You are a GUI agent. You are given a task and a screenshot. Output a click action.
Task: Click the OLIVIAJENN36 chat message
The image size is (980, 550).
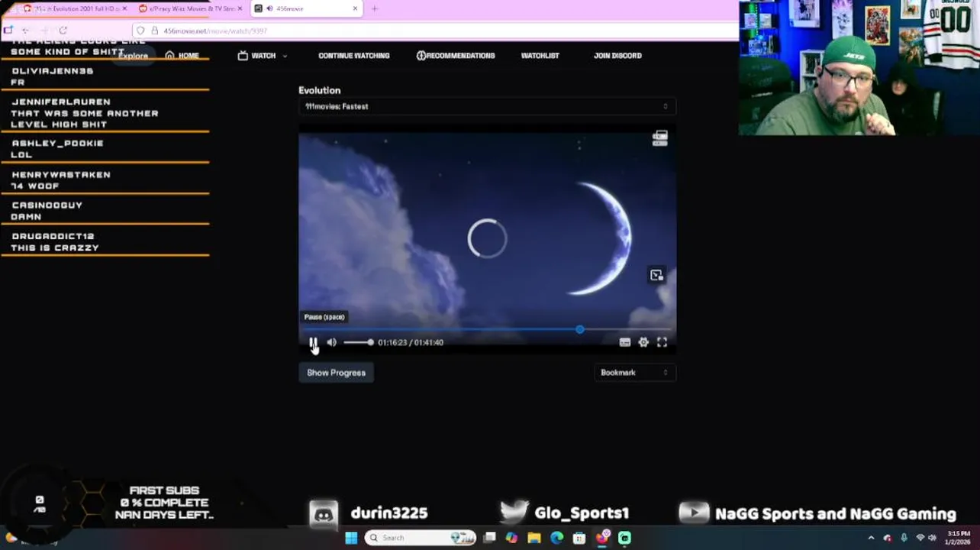pos(105,76)
